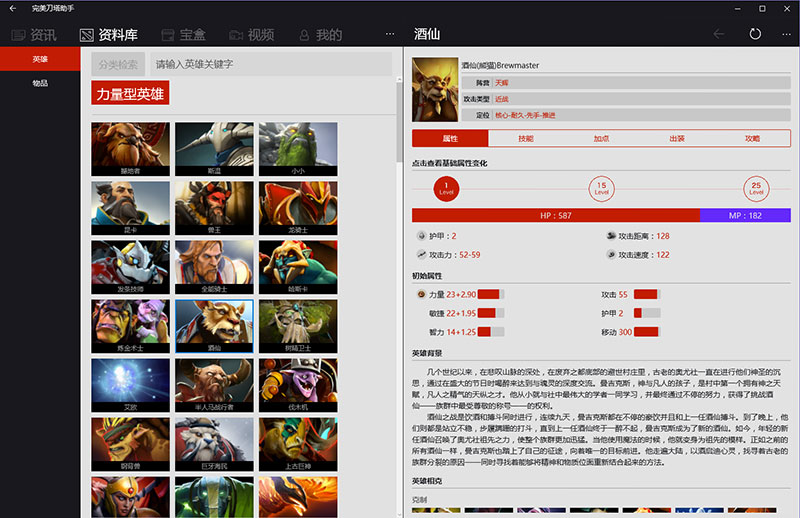
Task: Select 英雄 in the left sidebar
Action: pos(40,59)
